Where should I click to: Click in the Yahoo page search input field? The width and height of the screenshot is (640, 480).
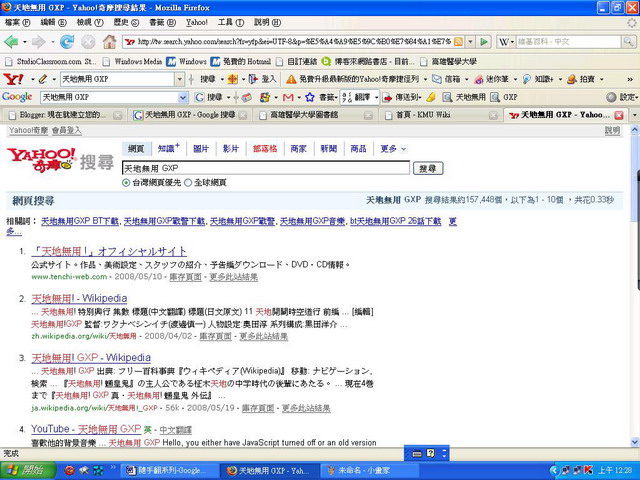click(x=266, y=168)
